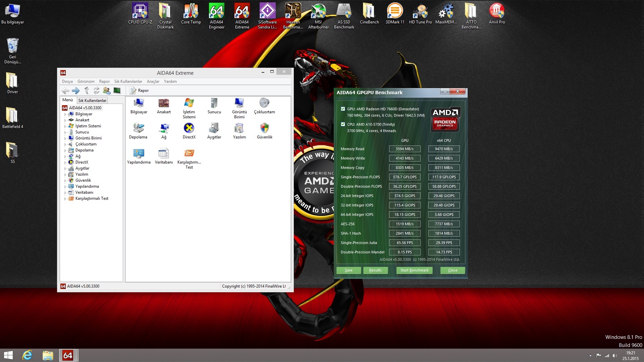Expand the Veritabanı tree node

click(x=65, y=193)
